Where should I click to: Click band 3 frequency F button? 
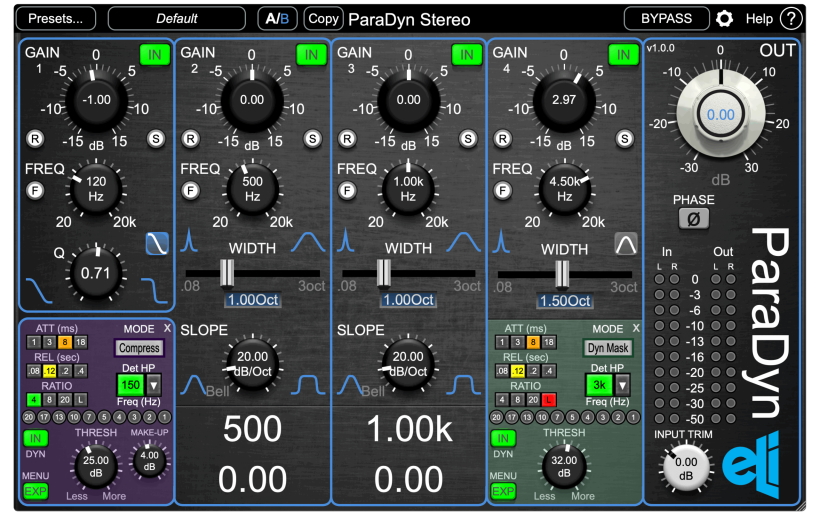tap(347, 190)
